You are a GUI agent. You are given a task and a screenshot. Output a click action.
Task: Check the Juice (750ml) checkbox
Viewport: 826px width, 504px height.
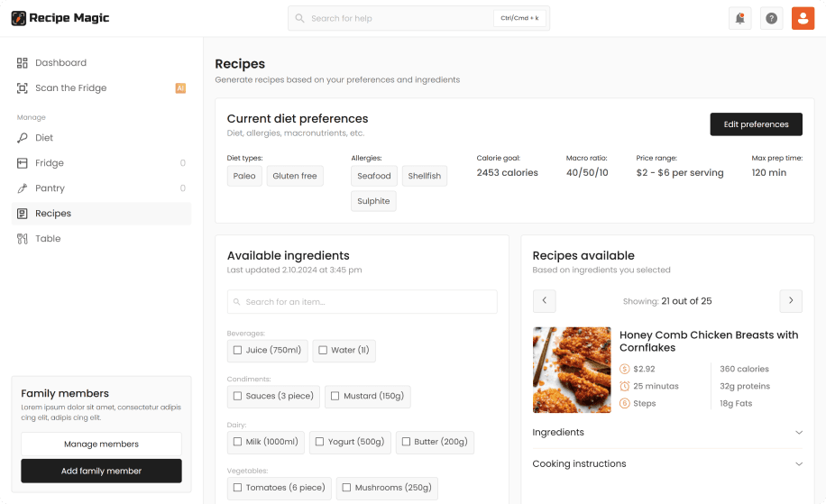click(238, 351)
